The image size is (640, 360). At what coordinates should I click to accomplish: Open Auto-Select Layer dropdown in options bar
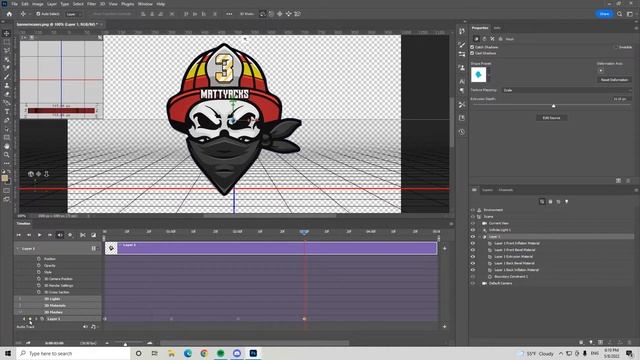[x=74, y=14]
